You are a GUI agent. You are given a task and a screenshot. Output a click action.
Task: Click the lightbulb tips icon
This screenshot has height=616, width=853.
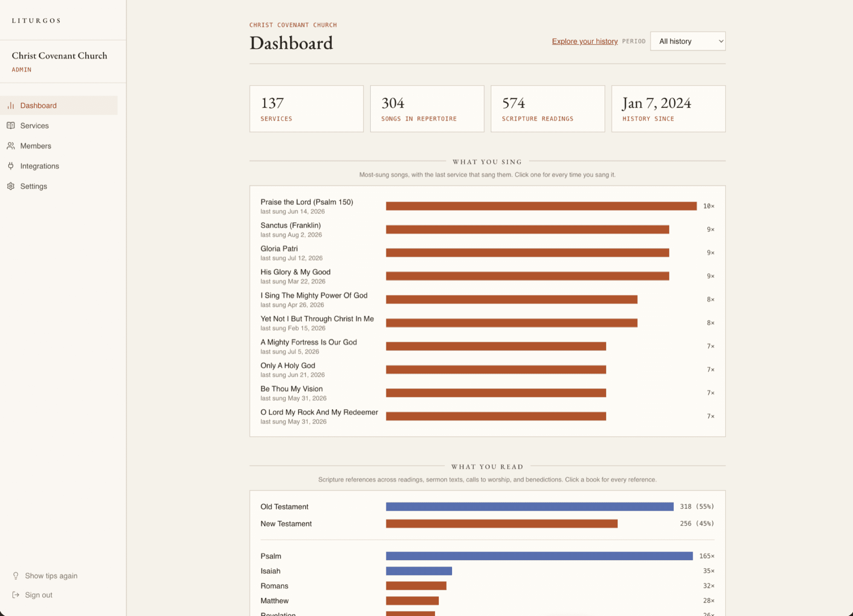click(x=16, y=576)
